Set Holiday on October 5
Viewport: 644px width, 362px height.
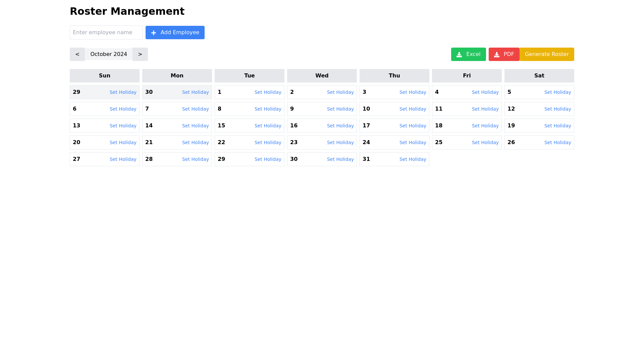tap(557, 92)
